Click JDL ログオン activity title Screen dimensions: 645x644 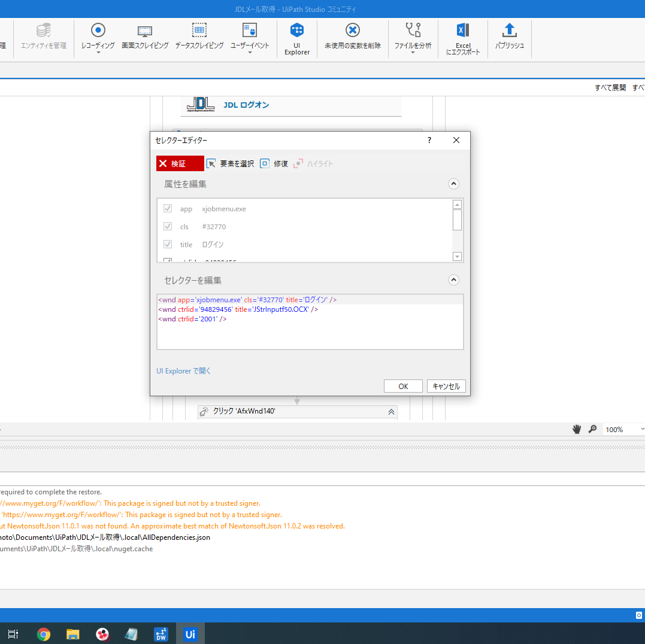click(x=246, y=105)
